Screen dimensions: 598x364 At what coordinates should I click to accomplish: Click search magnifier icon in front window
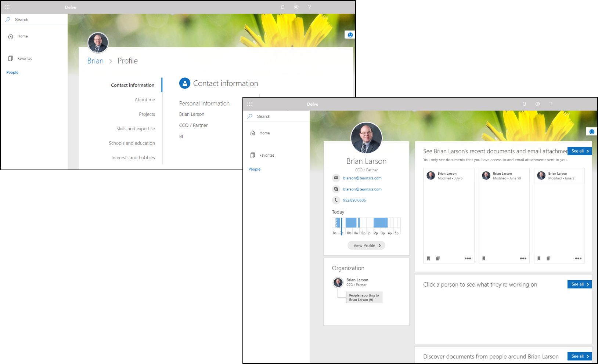(250, 116)
